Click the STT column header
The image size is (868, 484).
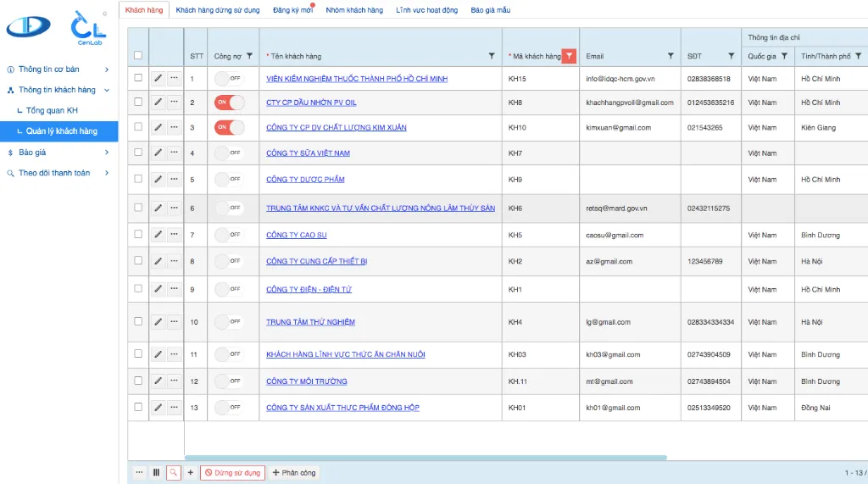pos(197,56)
